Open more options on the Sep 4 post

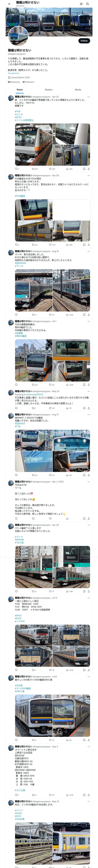click(89, 746)
